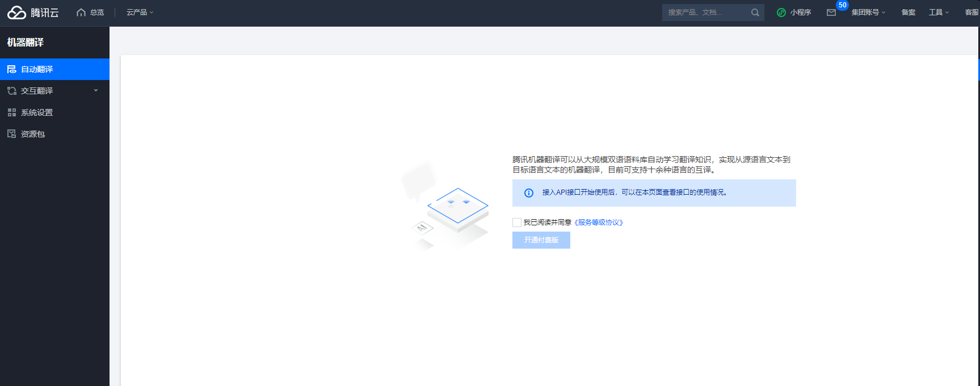
Task: Open 资源包 in the sidebar
Action: [x=54, y=134]
